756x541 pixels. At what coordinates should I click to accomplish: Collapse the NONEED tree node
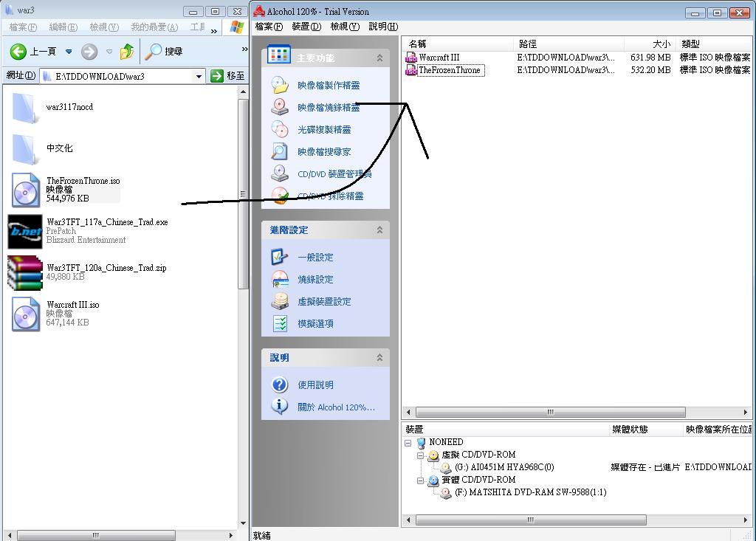(x=408, y=442)
